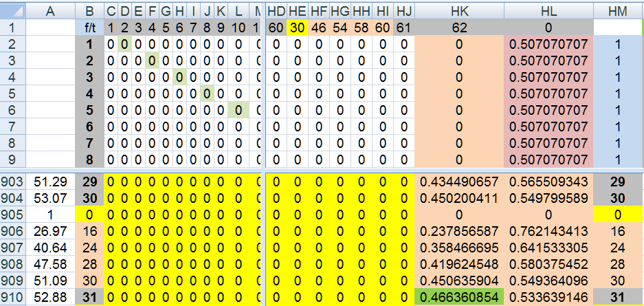Select row 905 header
The width and height of the screenshot is (644, 306).
tap(13, 215)
